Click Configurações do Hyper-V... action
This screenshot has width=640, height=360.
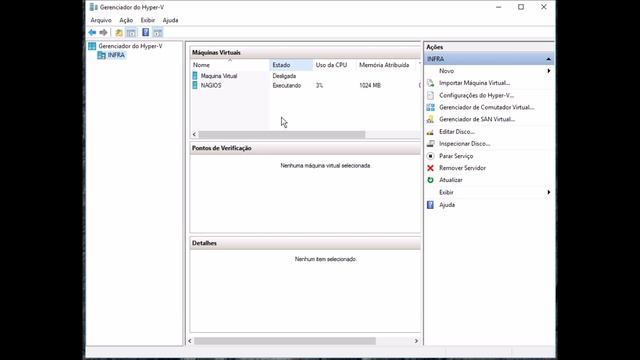[x=476, y=95]
